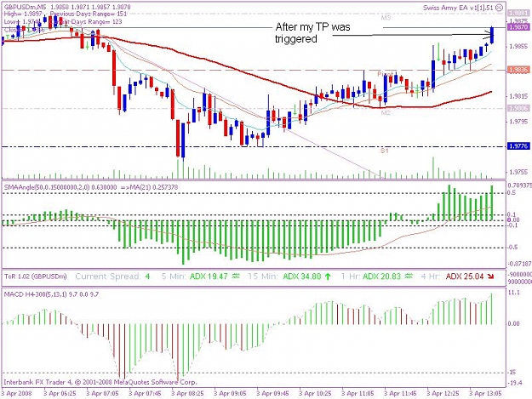Click the '1 Hr:' timeframe label
Screen dimensions: 532x399
tap(351, 276)
